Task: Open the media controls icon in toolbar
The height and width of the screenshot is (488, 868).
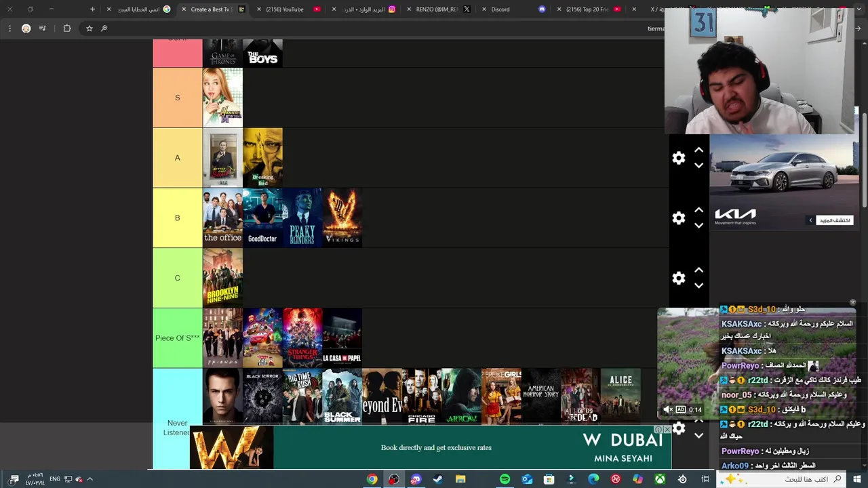Action: click(43, 28)
